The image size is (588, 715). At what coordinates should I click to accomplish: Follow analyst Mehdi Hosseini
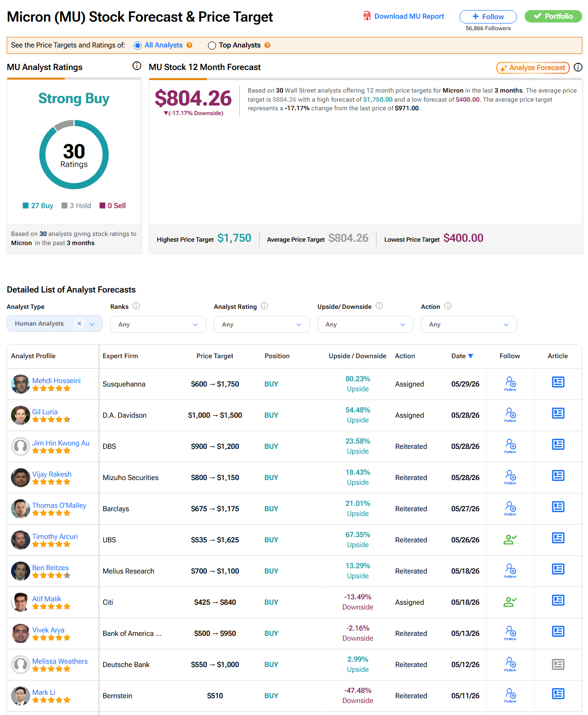click(510, 384)
